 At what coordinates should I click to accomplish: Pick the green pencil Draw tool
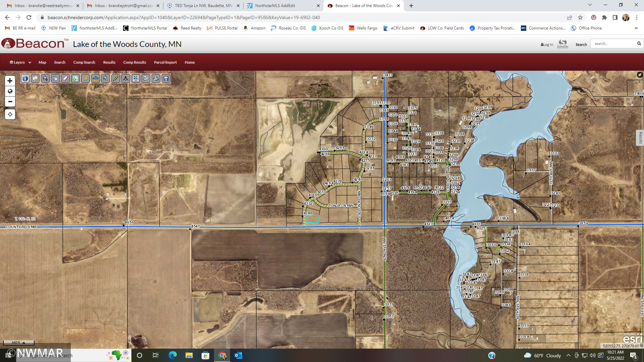coord(116,78)
